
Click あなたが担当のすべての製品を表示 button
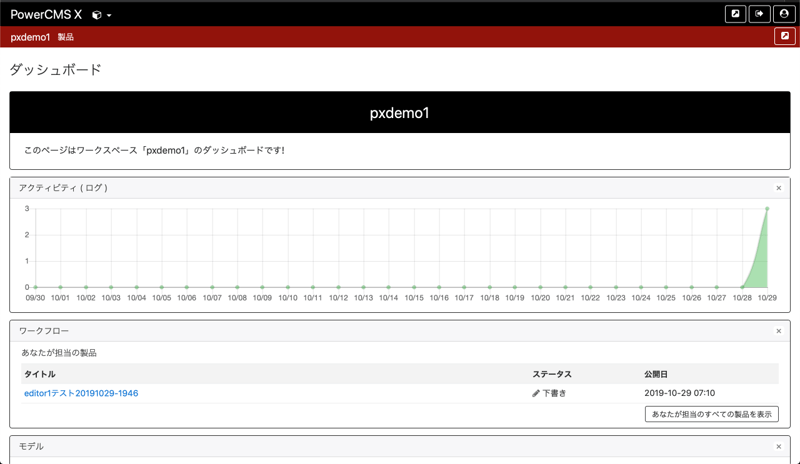tap(711, 414)
